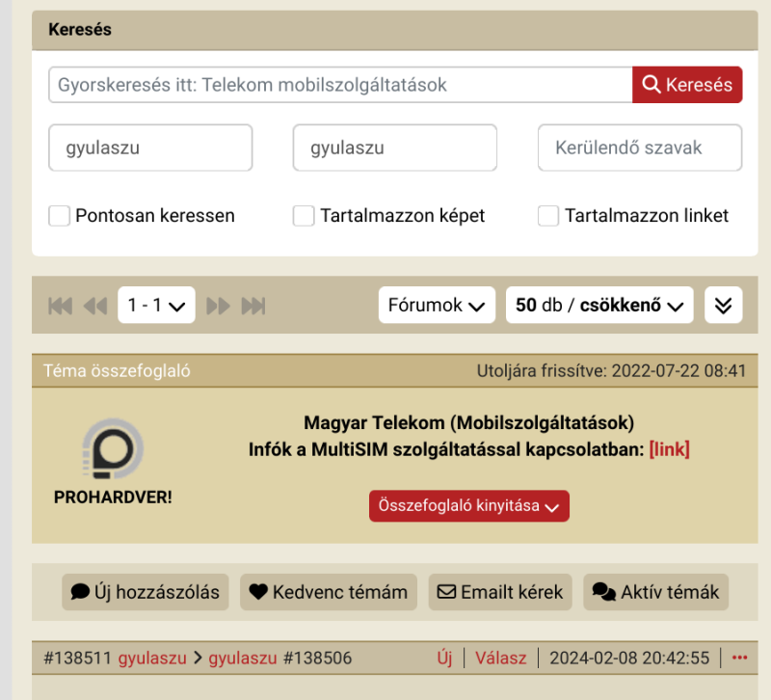Open the red [link] for MultiSIM info
771x700 pixels.
[x=669, y=449]
